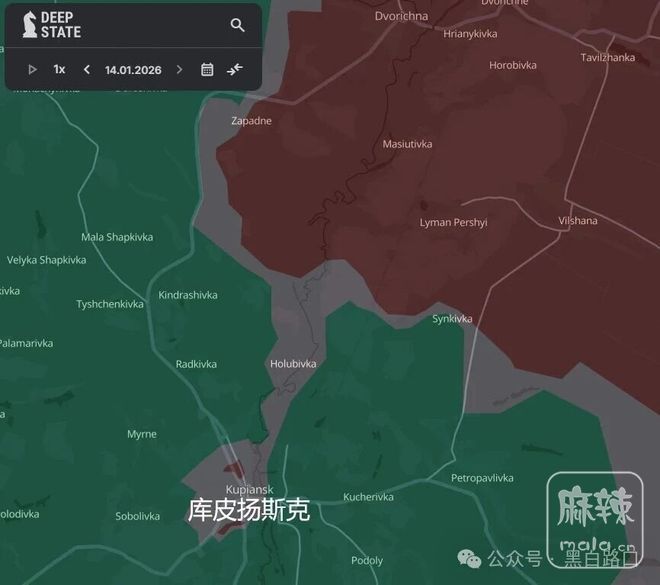Go to previous date with left chevron
Viewport: 660px width, 585px height.
[87, 69]
